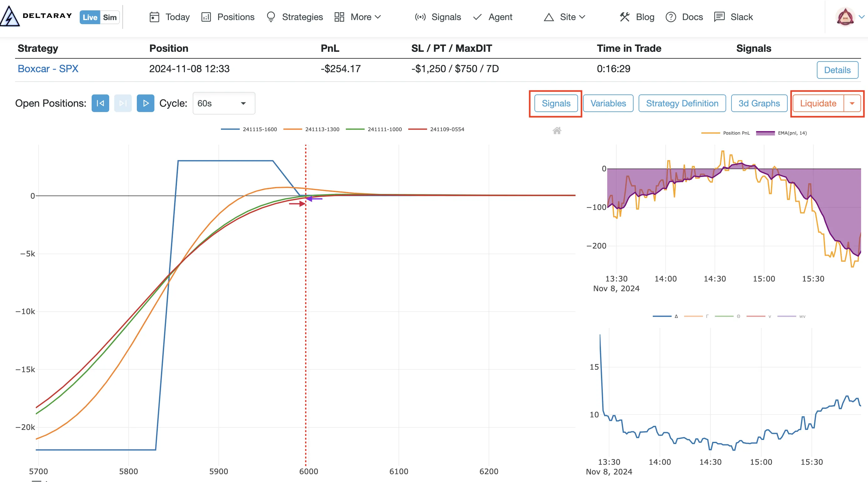
Task: Open the Today calendar icon
Action: click(x=154, y=17)
